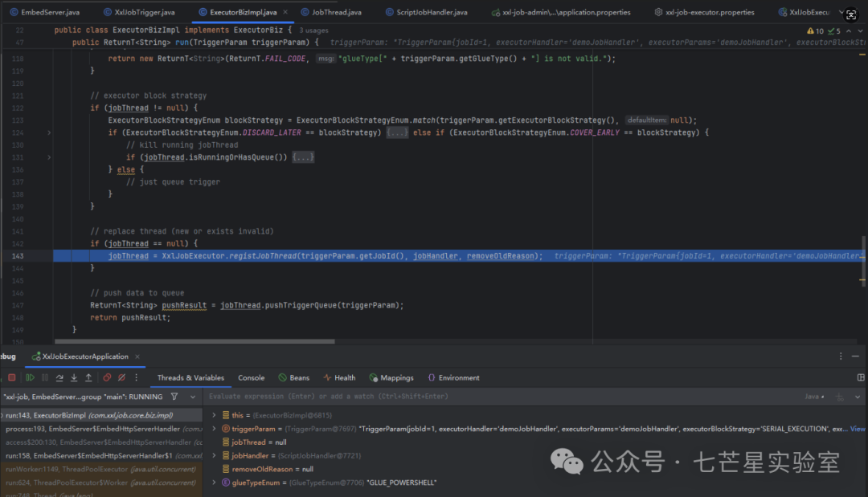The height and width of the screenshot is (497, 868).
Task: Minimize the debug tool window
Action: pyautogui.click(x=855, y=356)
